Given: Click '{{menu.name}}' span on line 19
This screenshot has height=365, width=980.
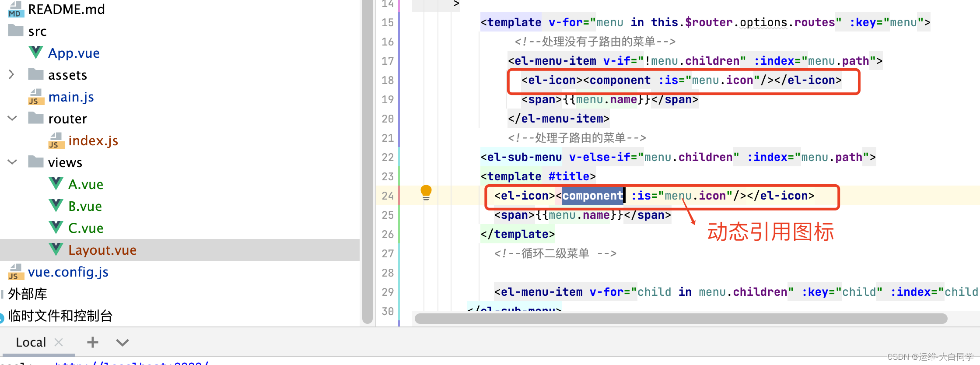Looking at the screenshot, I should (607, 99).
